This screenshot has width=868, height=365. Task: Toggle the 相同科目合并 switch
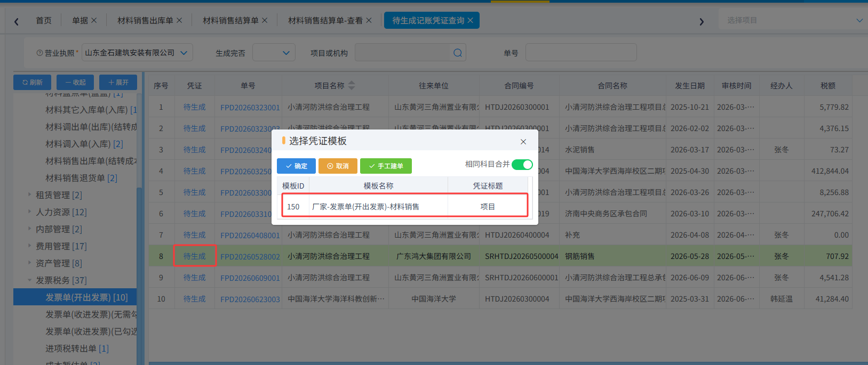click(522, 165)
